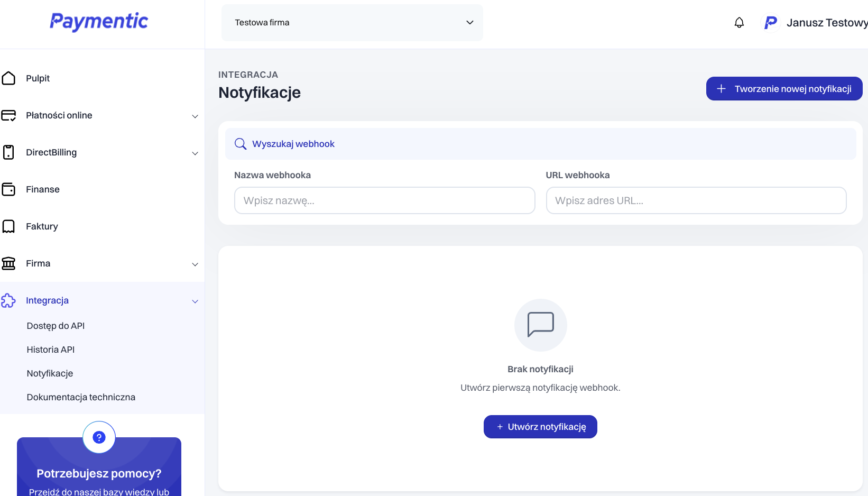Open Dokumentacja techniczna submenu item
Viewport: 868px width, 496px height.
[x=81, y=397]
